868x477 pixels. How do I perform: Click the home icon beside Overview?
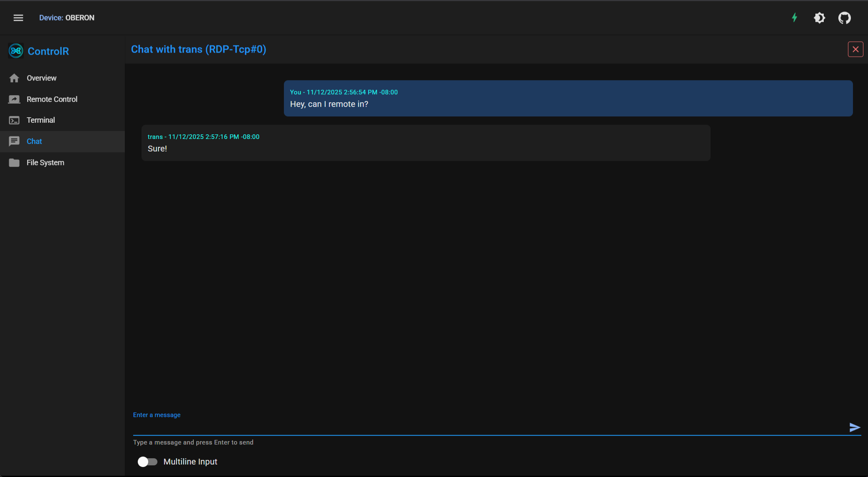coord(14,78)
